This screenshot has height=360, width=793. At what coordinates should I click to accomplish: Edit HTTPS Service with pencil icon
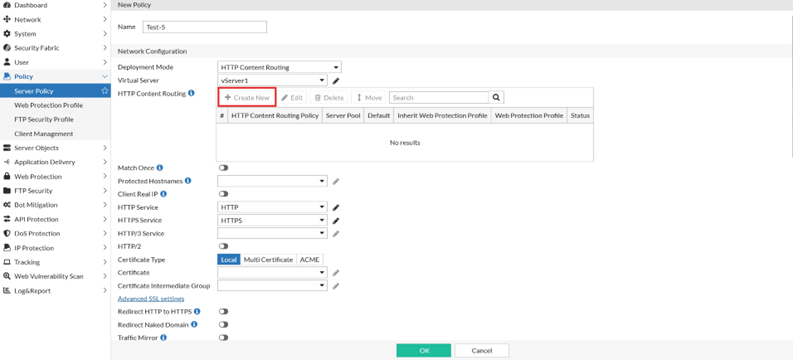click(x=336, y=220)
